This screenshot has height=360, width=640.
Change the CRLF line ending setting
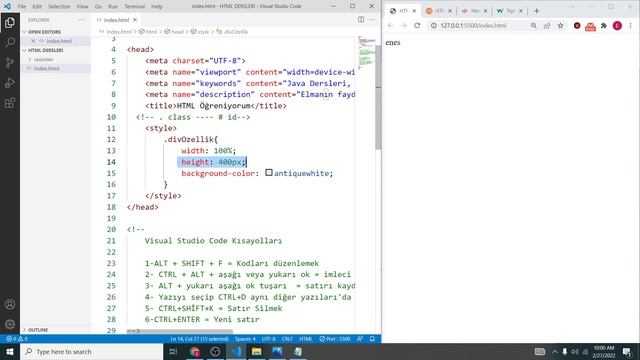tap(287, 339)
